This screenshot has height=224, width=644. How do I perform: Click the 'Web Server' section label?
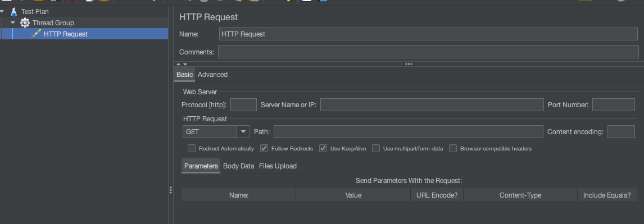coord(200,92)
